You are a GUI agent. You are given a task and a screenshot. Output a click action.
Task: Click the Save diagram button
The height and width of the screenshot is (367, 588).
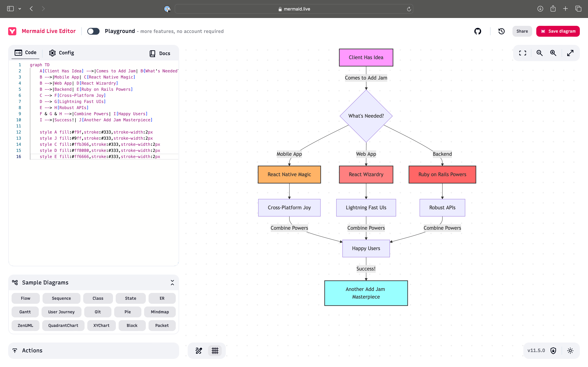pyautogui.click(x=558, y=31)
